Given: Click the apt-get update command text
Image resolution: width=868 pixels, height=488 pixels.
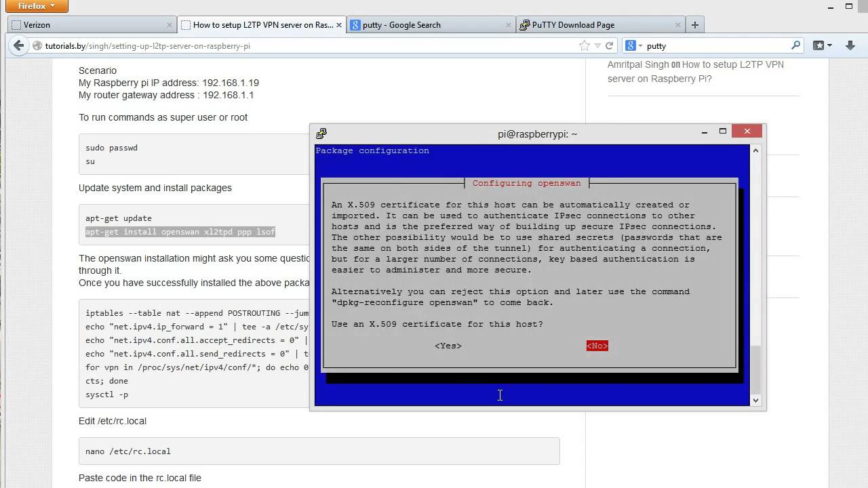Looking at the screenshot, I should 119,218.
